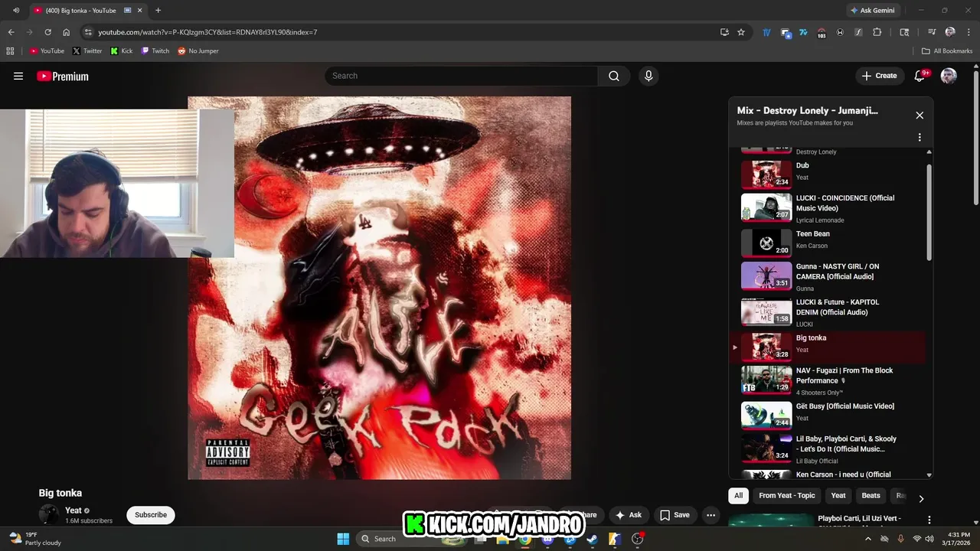The width and height of the screenshot is (980, 551).
Task: Start voice search with the microphone
Action: point(648,76)
